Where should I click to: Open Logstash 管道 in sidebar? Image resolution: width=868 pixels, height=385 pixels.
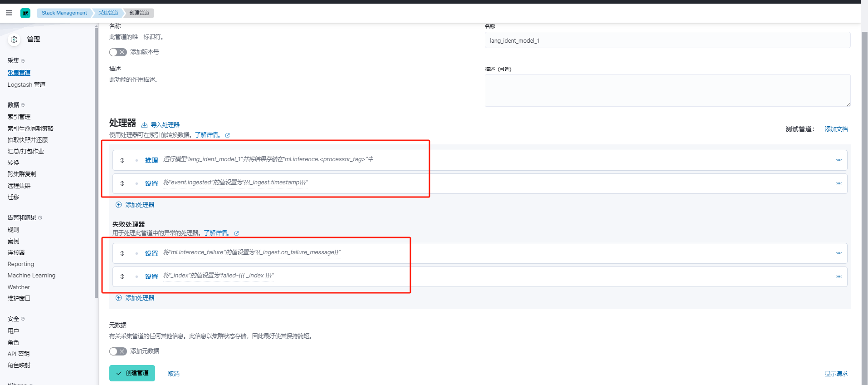(x=26, y=85)
